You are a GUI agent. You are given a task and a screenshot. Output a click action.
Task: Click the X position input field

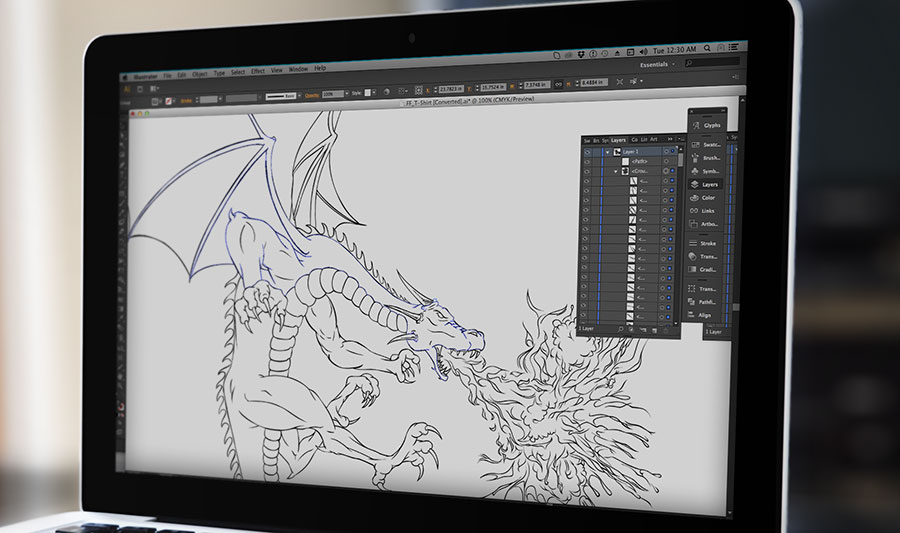click(451, 88)
